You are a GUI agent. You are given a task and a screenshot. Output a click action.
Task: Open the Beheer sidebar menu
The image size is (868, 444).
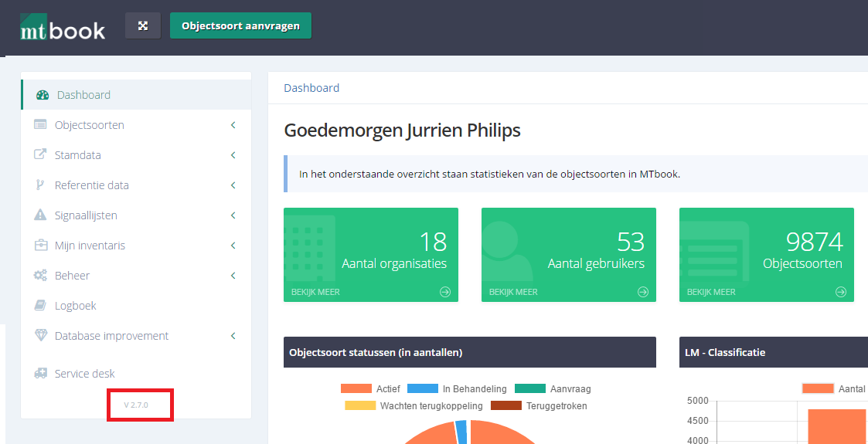coord(136,276)
